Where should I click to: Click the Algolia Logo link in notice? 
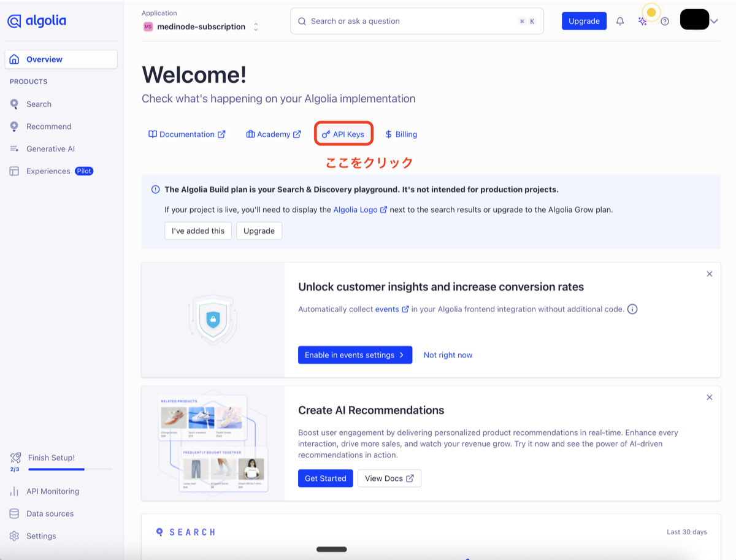(360, 210)
